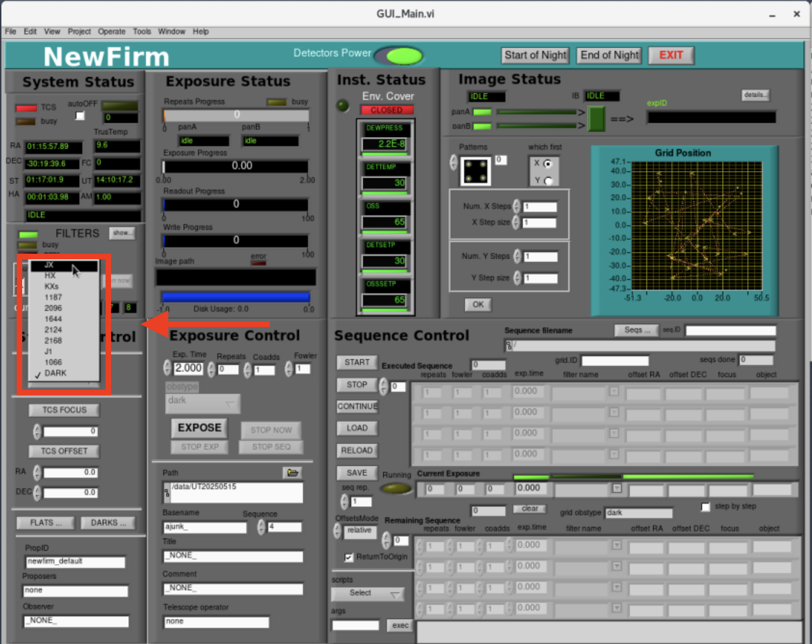The width and height of the screenshot is (812, 644).
Task: Select the X which-first radio button
Action: coord(548,164)
